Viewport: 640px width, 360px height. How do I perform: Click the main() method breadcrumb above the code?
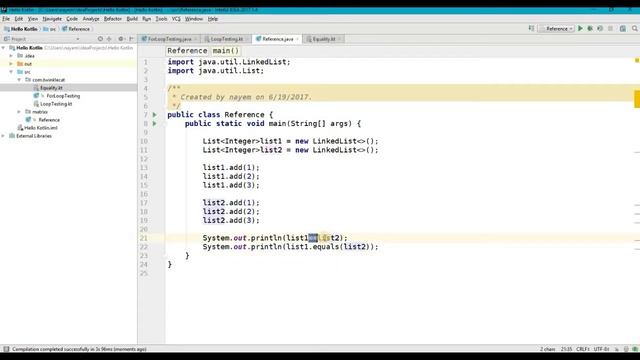tap(226, 51)
